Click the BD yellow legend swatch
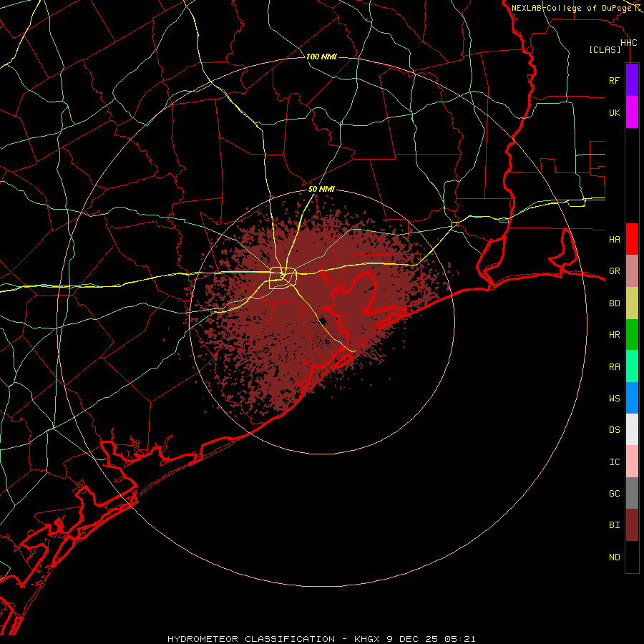 point(632,303)
